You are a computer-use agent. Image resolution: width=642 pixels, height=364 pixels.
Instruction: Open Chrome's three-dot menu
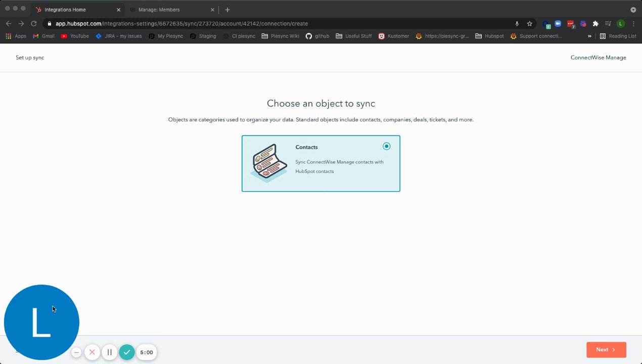click(x=633, y=23)
